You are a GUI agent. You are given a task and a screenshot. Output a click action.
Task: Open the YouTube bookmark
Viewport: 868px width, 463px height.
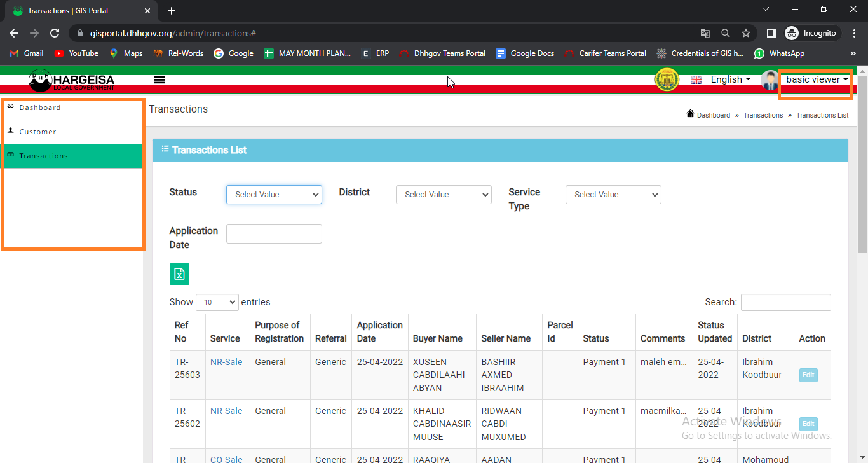(76, 53)
